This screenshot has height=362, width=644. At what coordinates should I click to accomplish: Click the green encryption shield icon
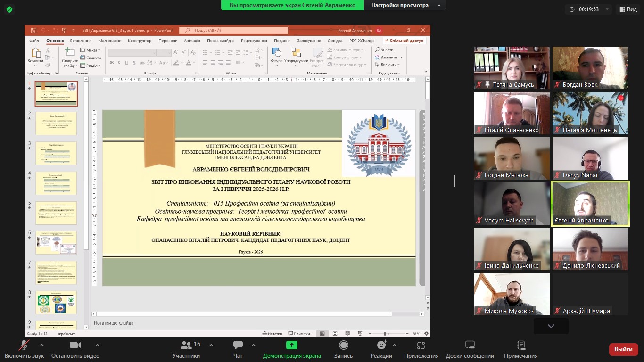click(9, 9)
